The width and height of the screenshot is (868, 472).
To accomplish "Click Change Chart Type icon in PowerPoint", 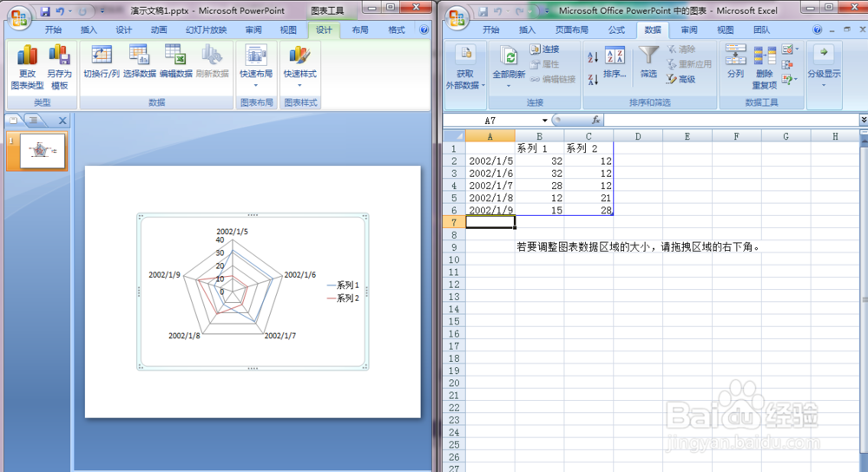I will pos(27,68).
